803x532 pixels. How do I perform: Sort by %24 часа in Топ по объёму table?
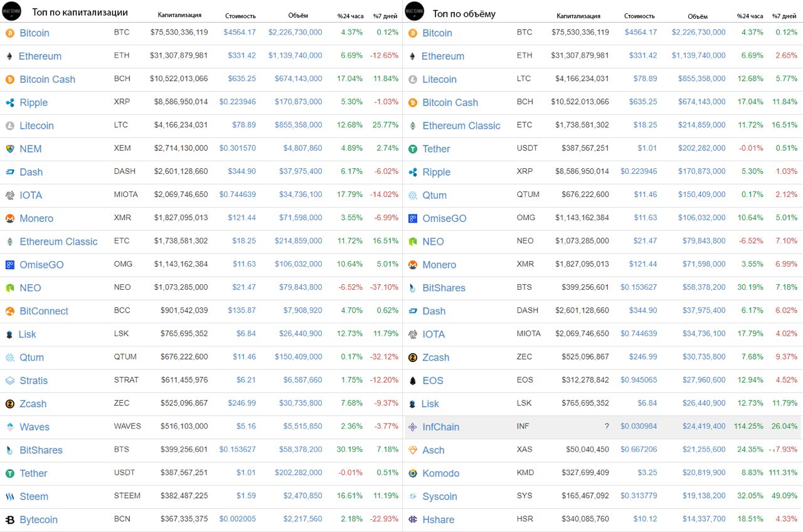(750, 16)
